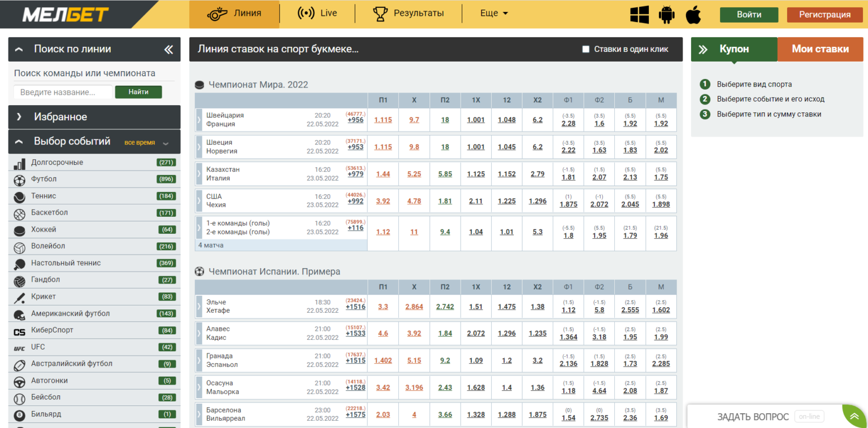Select the Billiards 8-ball icon
This screenshot has height=428, width=868.
click(20, 415)
